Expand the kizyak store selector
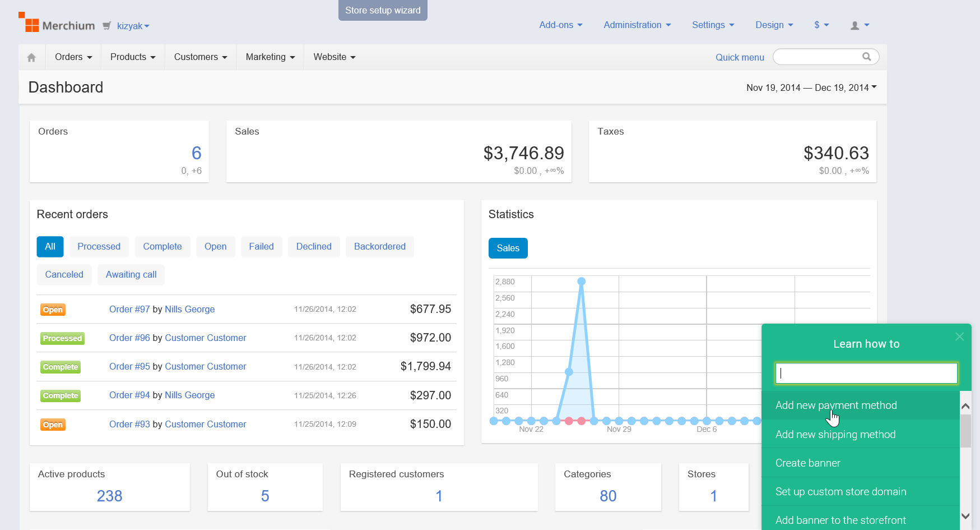 [x=133, y=26]
